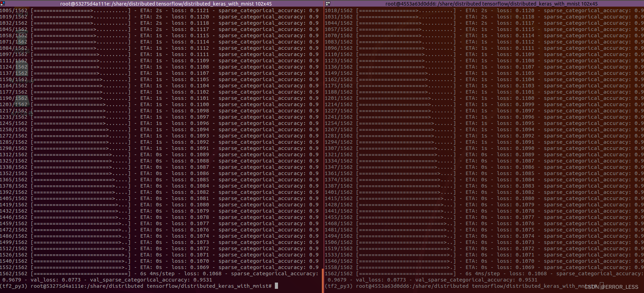Click loss value 0.1100 in the right terminal
The image size is (644, 293).
tap(525, 98)
